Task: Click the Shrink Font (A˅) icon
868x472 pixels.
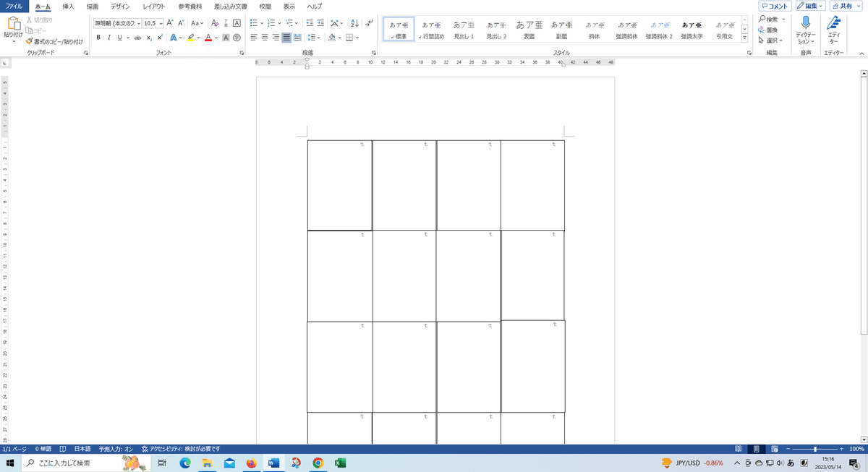Action: click(181, 23)
